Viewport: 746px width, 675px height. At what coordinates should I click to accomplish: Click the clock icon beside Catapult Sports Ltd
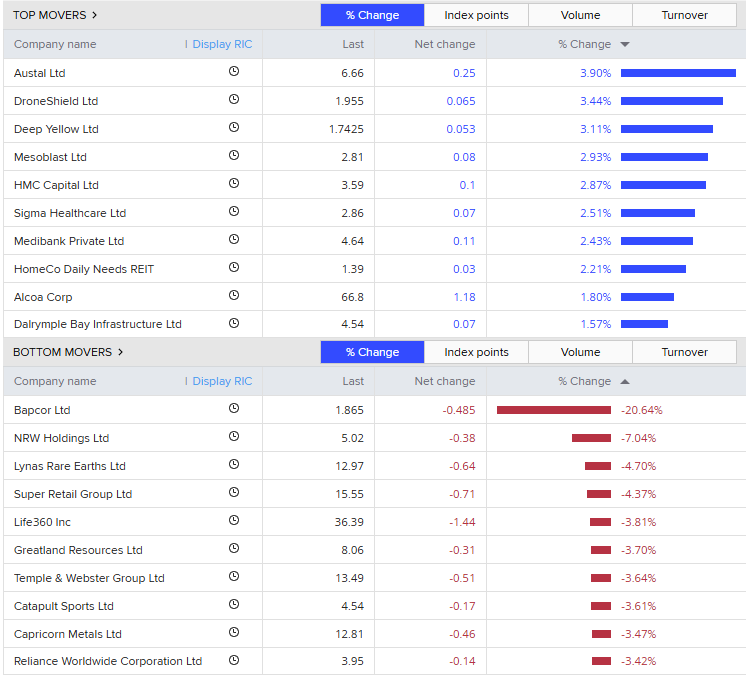(234, 605)
